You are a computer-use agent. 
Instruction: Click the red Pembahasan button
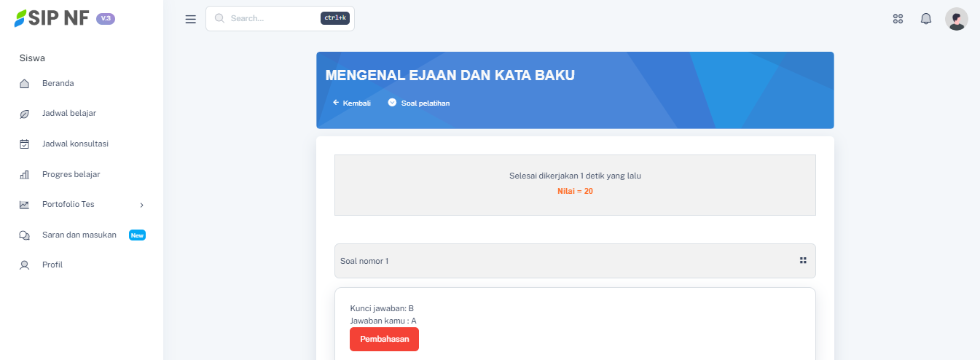point(384,339)
